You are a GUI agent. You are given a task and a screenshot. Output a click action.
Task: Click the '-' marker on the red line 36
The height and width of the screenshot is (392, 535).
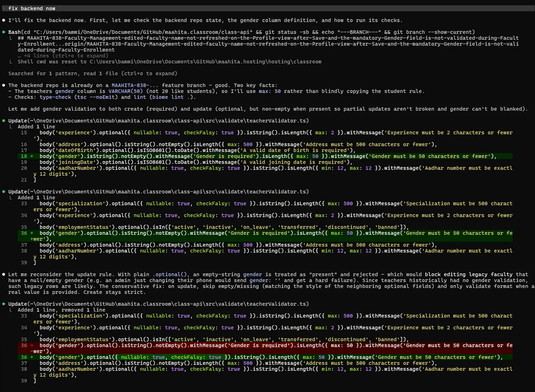tap(32, 345)
